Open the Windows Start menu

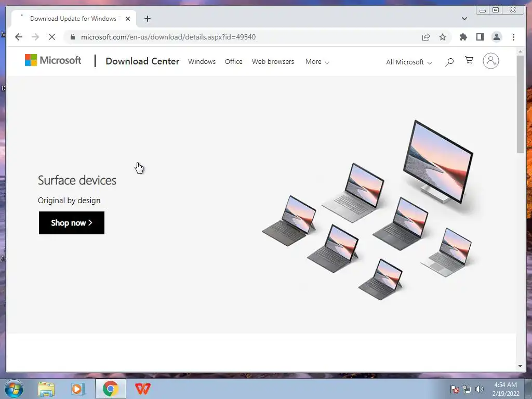pyautogui.click(x=14, y=389)
